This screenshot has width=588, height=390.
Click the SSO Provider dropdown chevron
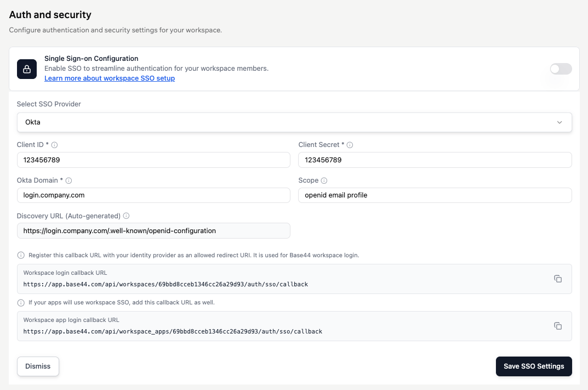tap(560, 122)
